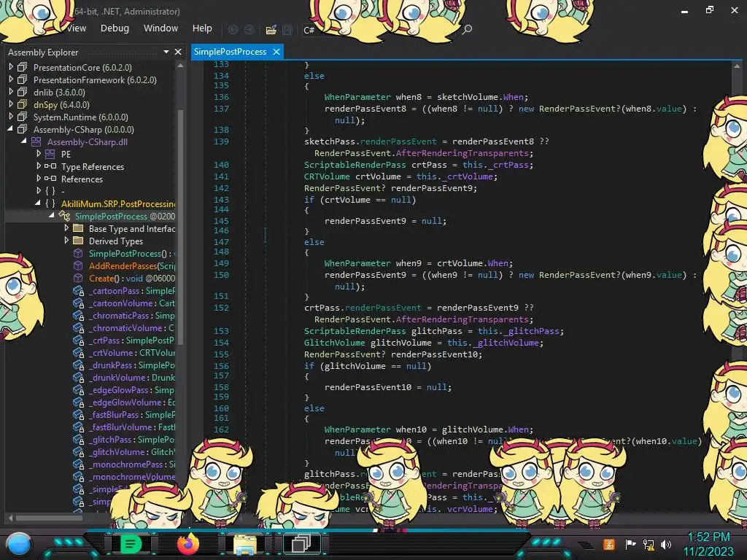Screen dimensions: 747x560
Task: Open the Debug menu
Action: [x=115, y=28]
